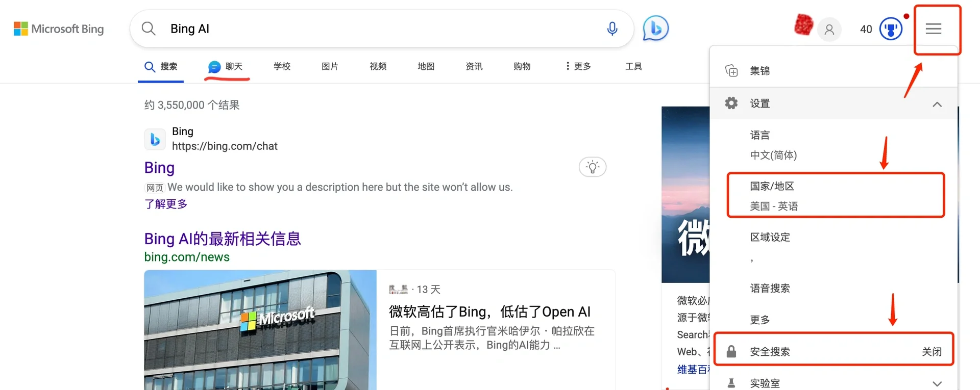Click into the Bing AI search field
The width and height of the screenshot is (980, 390).
click(383, 29)
